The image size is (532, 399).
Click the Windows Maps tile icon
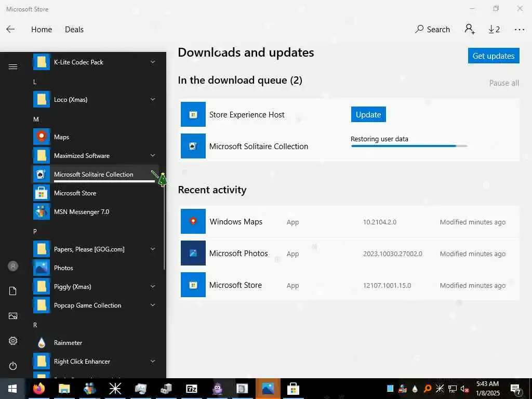coord(193,221)
